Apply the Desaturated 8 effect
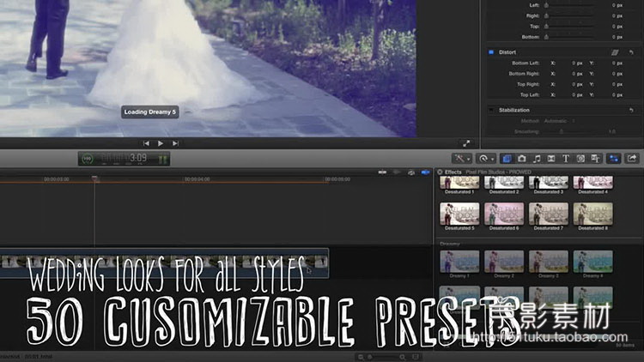Screen dimensions: 644x362 [592, 214]
